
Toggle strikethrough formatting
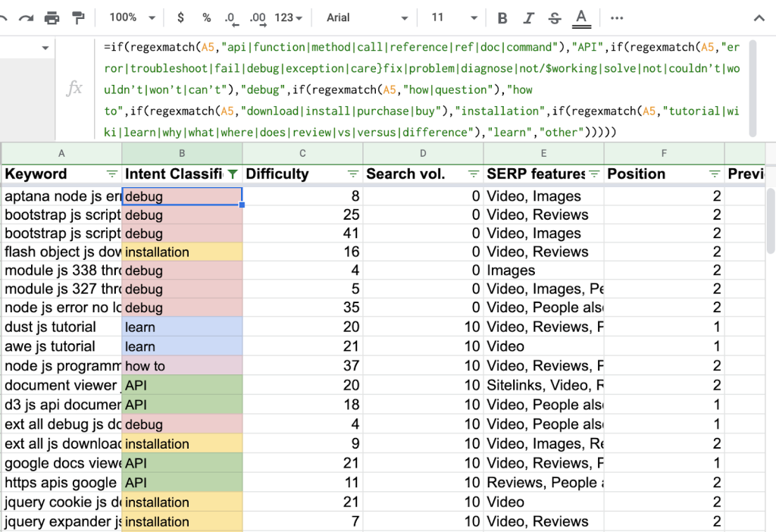pos(555,18)
